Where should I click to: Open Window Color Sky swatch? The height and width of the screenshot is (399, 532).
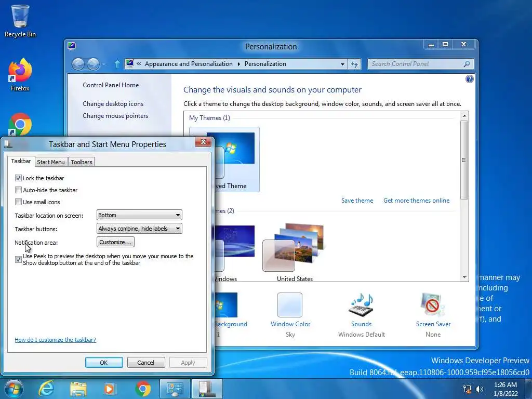[290, 304]
